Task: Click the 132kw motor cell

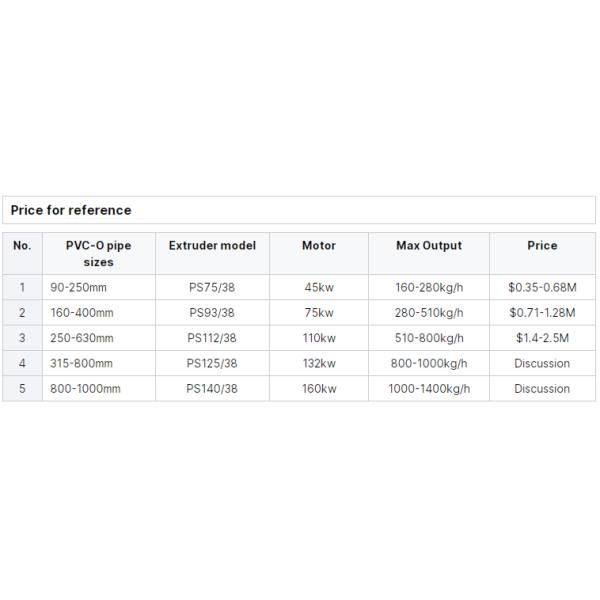Action: click(318, 363)
